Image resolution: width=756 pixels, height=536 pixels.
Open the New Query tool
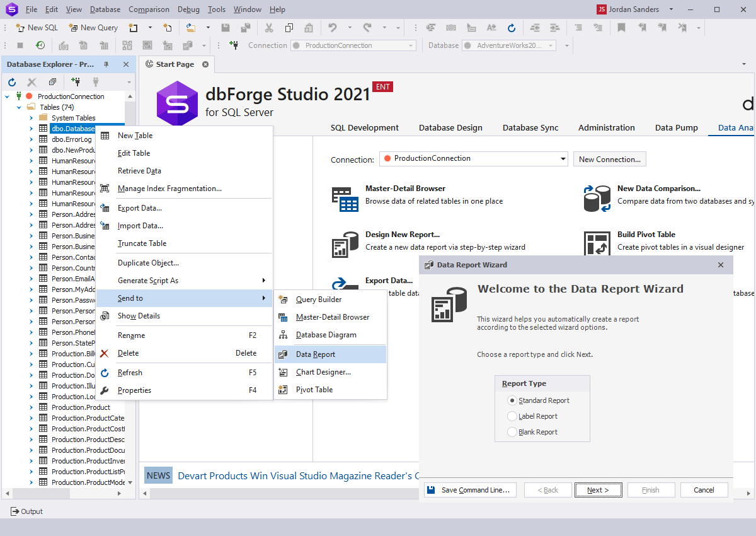click(x=93, y=27)
